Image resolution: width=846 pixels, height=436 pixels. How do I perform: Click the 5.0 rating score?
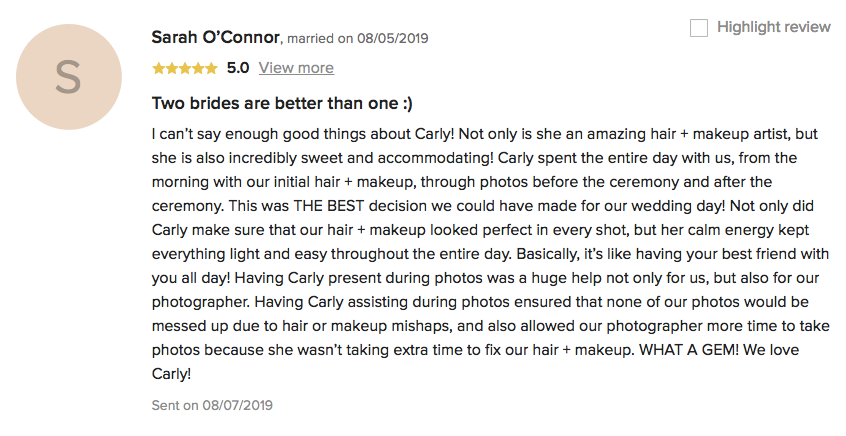click(x=238, y=68)
